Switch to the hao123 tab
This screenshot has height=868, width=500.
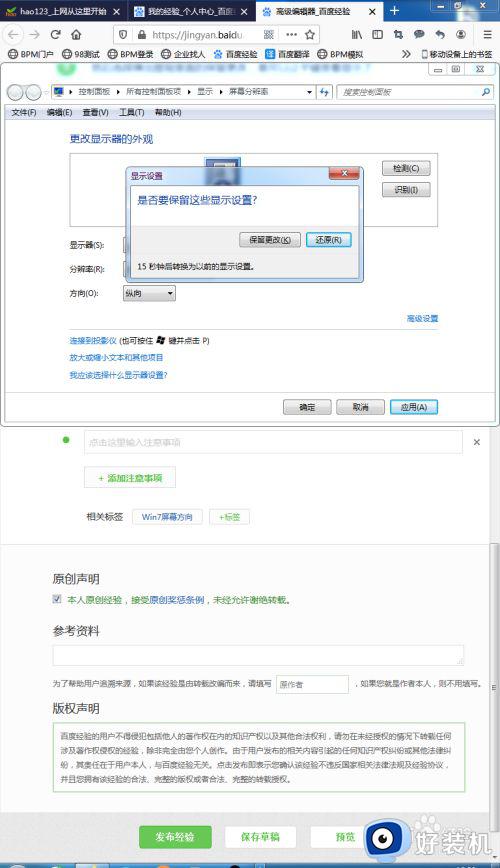coord(63,11)
